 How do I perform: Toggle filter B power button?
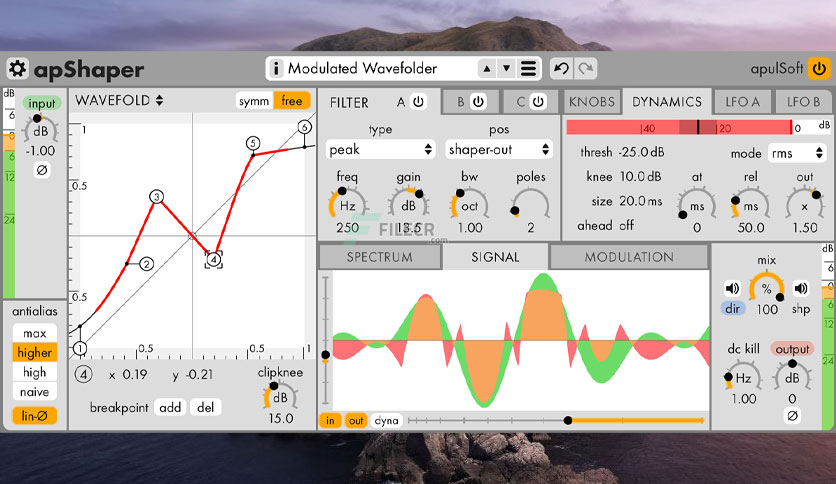tap(478, 101)
